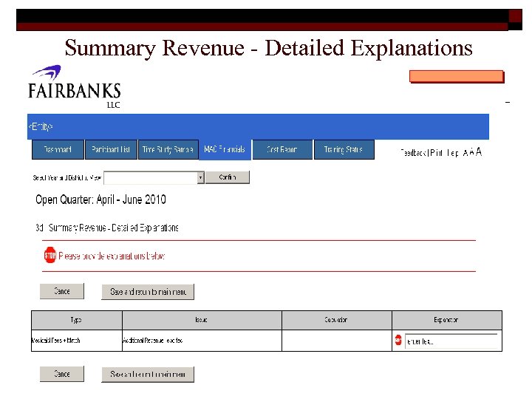The image size is (532, 399).
Task: Click the Fairbanks LLC logo
Action: pos(75,86)
